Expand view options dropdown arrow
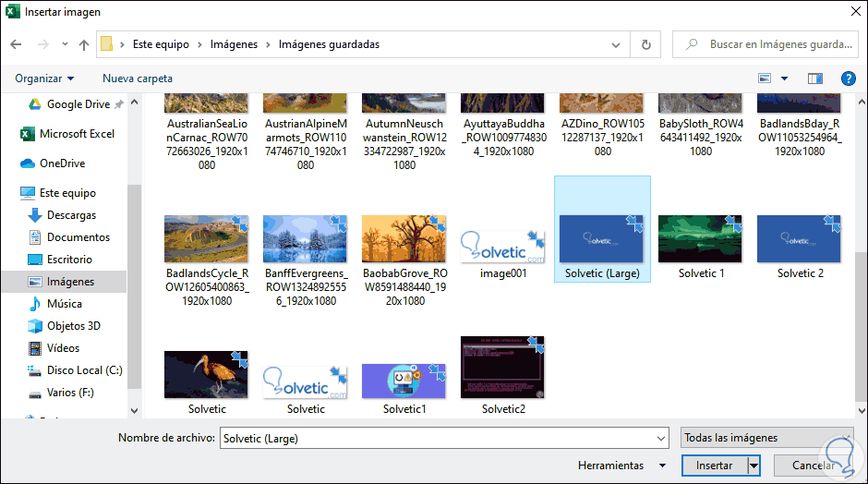Image resolution: width=868 pixels, height=484 pixels. [x=784, y=79]
